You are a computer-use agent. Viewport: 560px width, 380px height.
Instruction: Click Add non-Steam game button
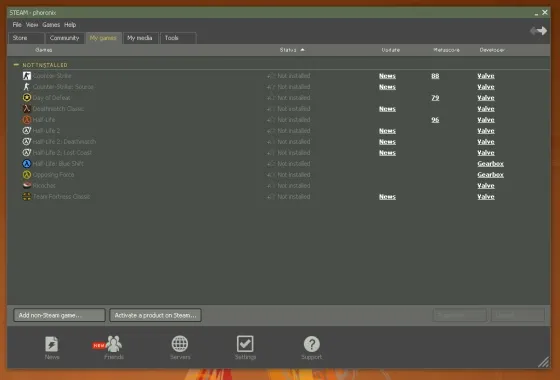(x=59, y=315)
